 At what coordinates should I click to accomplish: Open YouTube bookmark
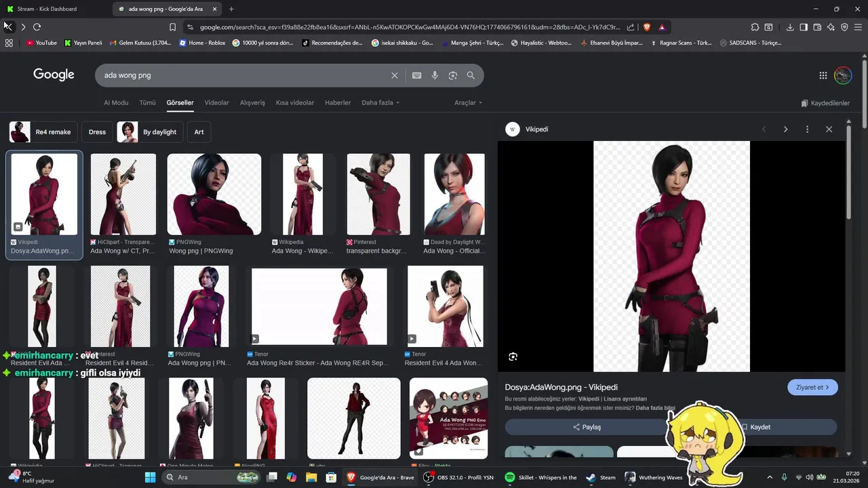click(x=41, y=43)
